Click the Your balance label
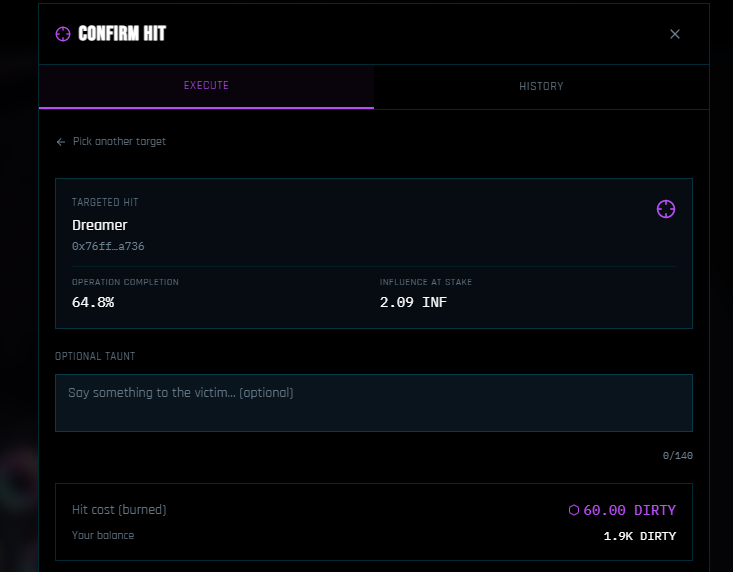 click(103, 536)
